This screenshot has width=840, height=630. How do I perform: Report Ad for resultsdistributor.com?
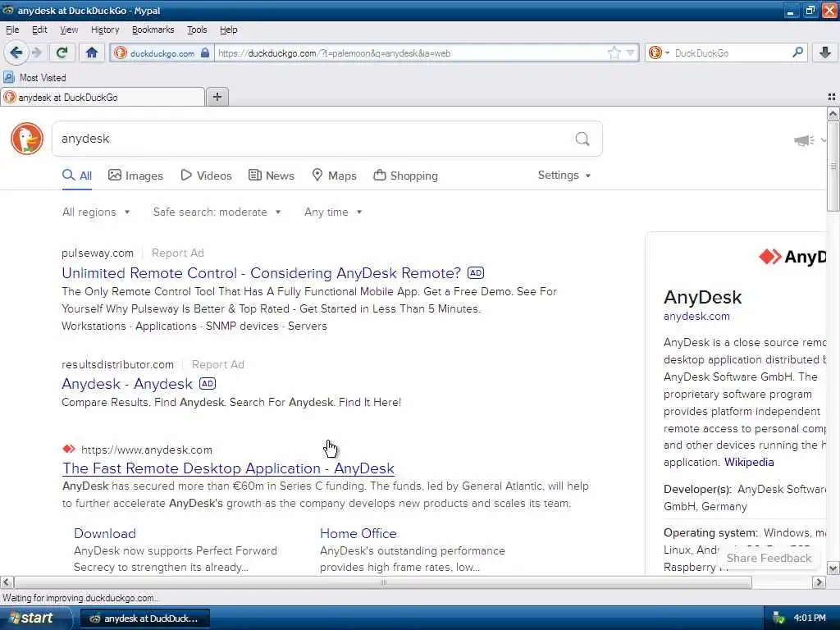[218, 364]
